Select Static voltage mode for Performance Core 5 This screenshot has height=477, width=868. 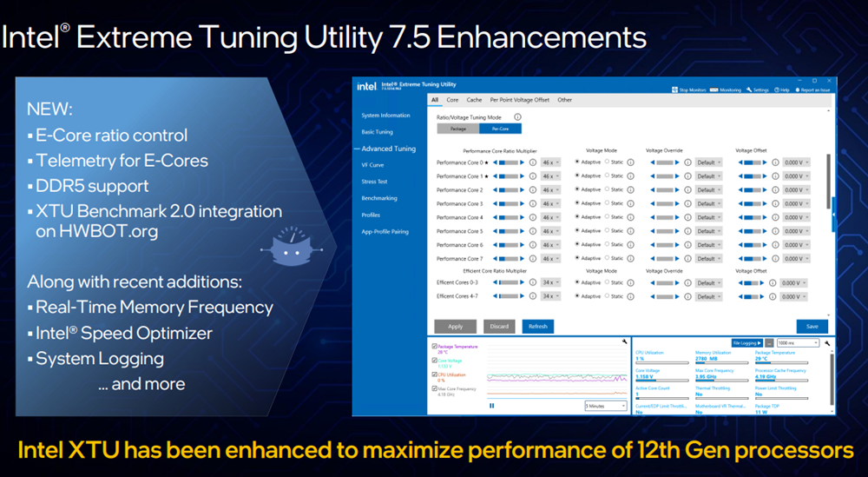pyautogui.click(x=608, y=230)
